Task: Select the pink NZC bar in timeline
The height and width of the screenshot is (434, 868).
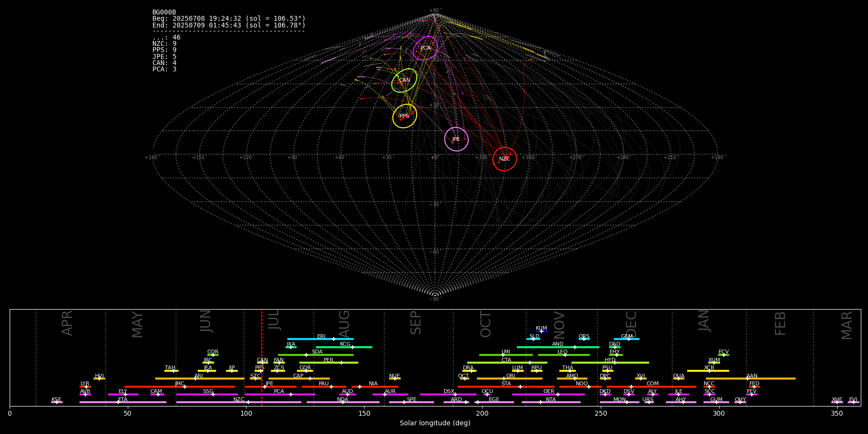Action: pyautogui.click(x=239, y=402)
